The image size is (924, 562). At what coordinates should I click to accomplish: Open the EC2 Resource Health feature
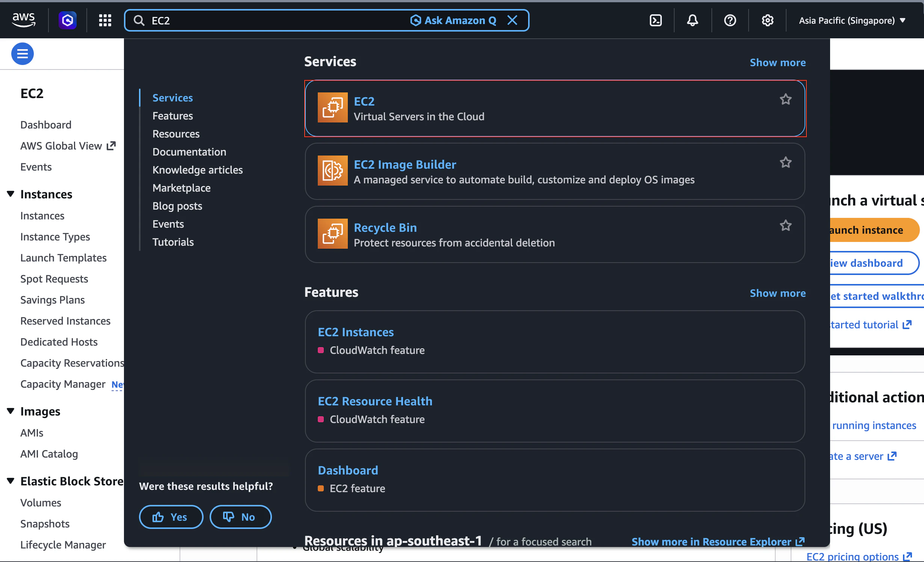tap(375, 401)
